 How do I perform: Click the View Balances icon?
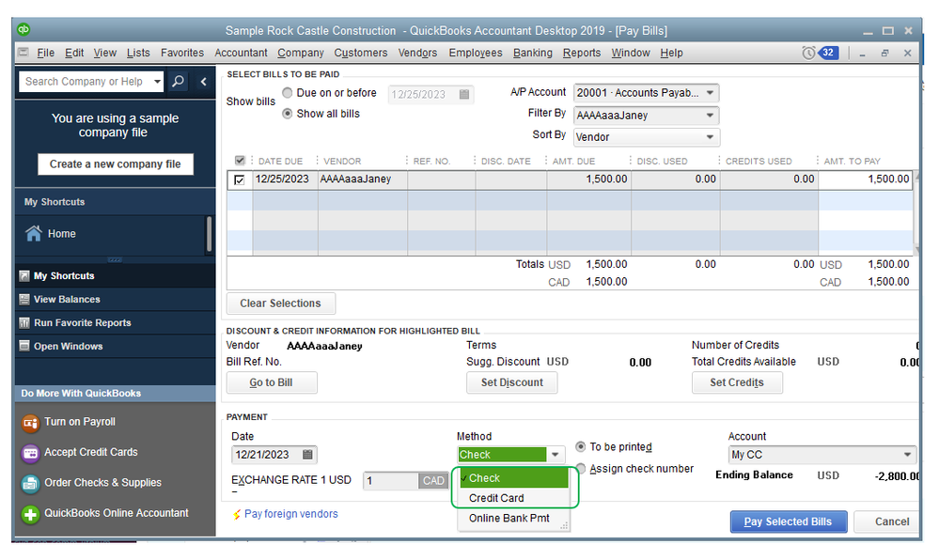(x=23, y=299)
